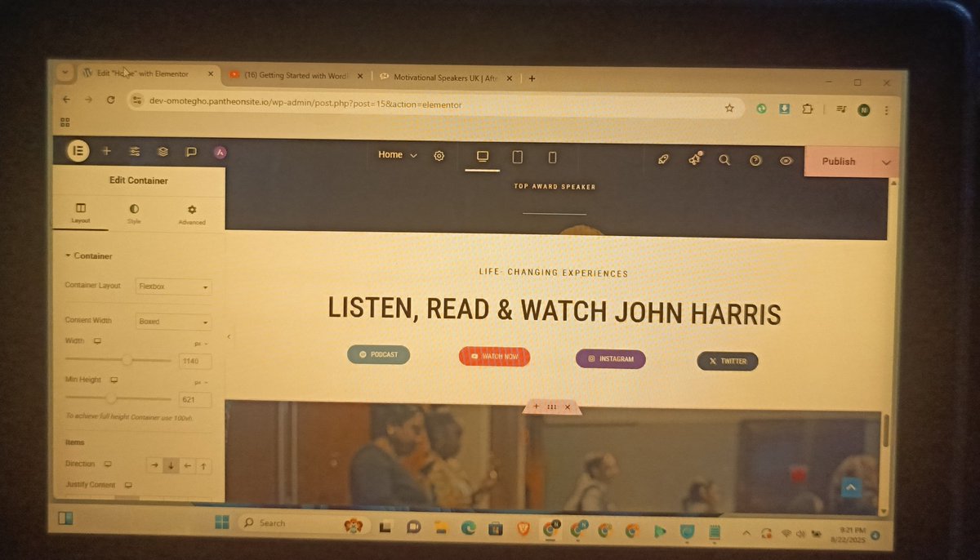Open What's New megaphone icon
Viewport: 980px width, 560px height.
tap(694, 160)
